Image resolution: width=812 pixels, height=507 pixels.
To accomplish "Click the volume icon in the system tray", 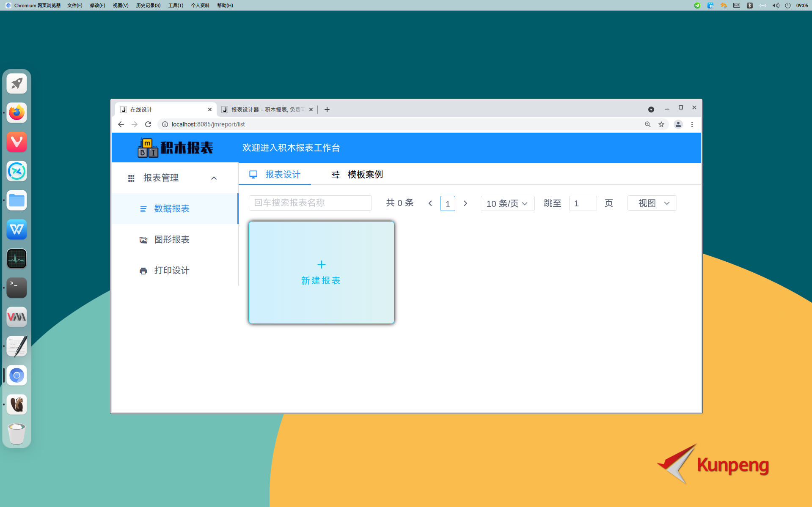I will click(x=775, y=5).
